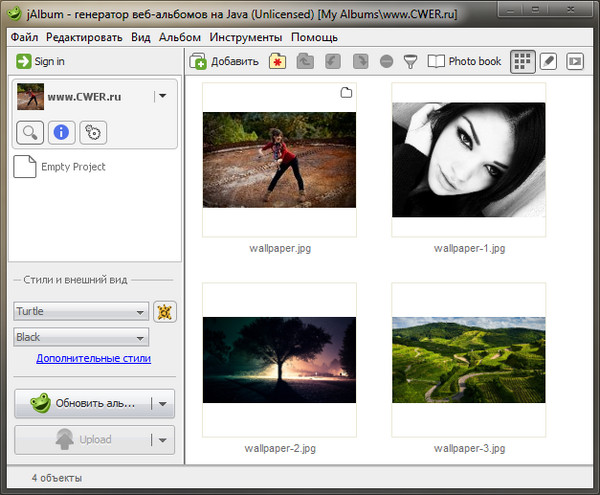
Task: Click the magnifier preview button under www.CWER.ru
Action: (x=31, y=131)
